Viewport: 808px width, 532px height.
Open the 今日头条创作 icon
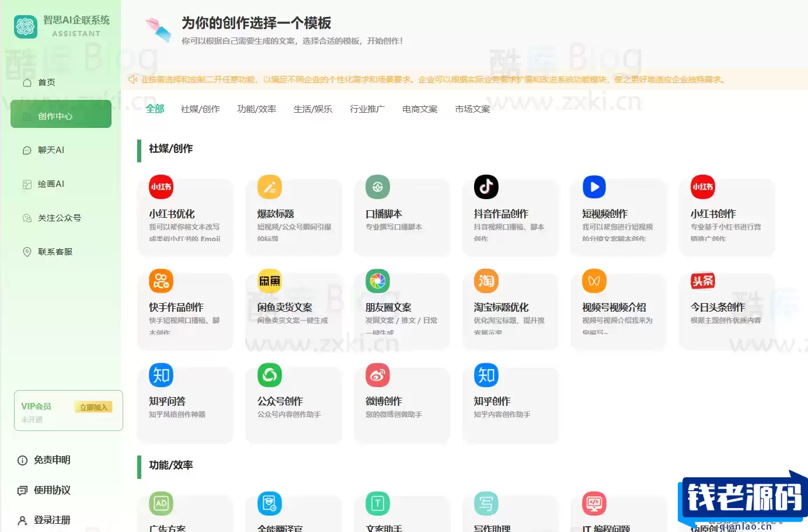[x=703, y=281]
